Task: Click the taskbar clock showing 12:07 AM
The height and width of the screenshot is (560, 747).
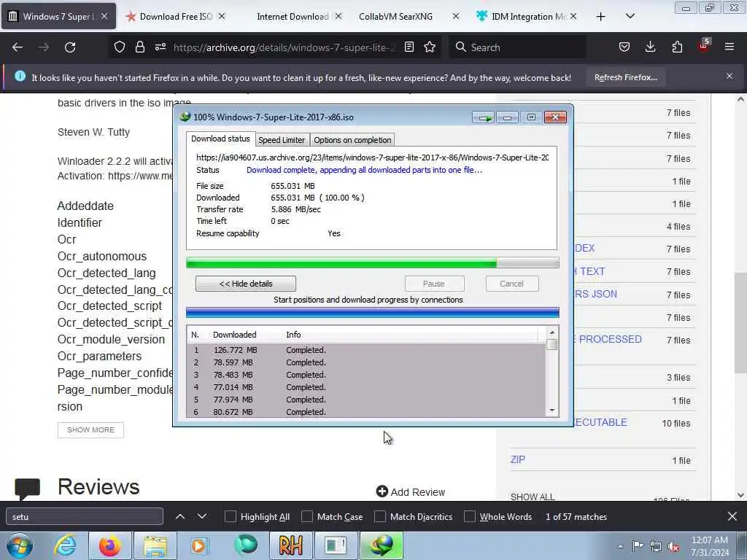Action: pos(709,546)
